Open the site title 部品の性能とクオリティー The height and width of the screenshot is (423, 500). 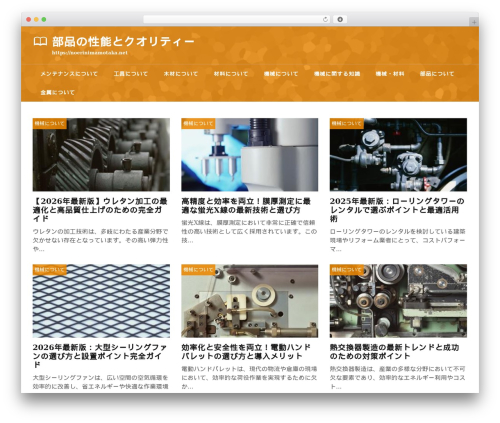point(123,42)
